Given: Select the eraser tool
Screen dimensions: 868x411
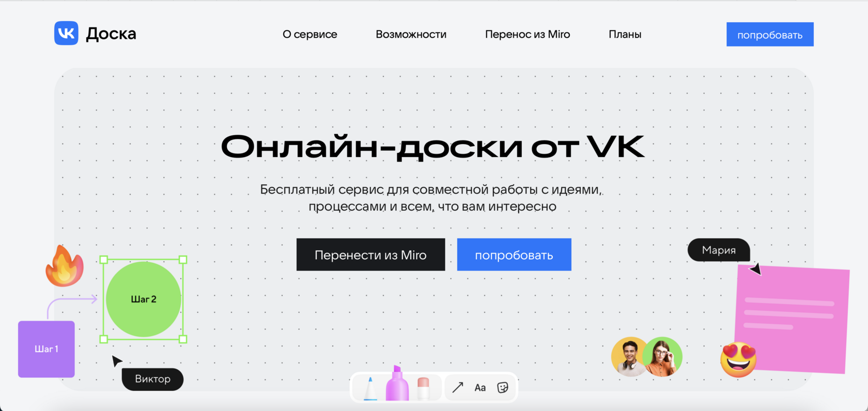Looking at the screenshot, I should point(423,388).
